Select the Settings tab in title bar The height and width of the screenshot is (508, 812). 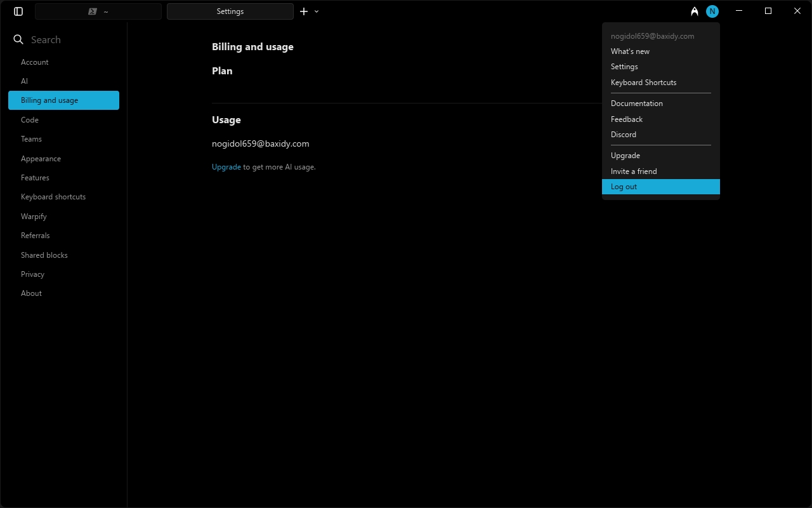coord(230,11)
